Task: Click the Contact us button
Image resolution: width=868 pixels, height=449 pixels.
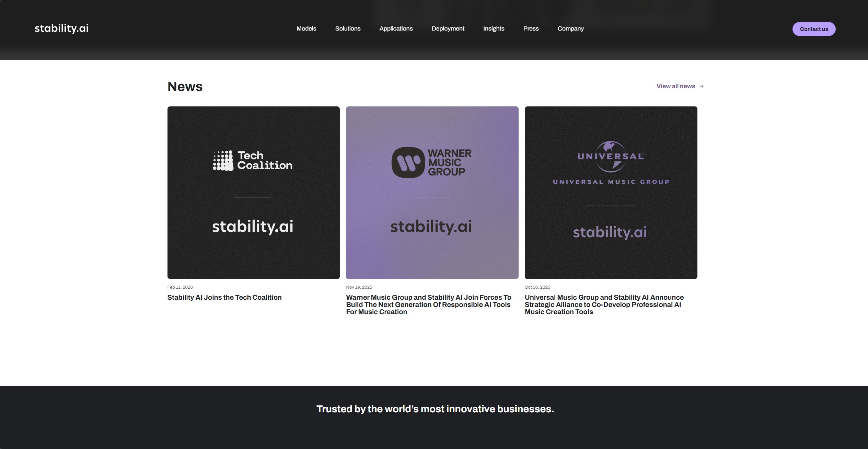Action: tap(814, 29)
